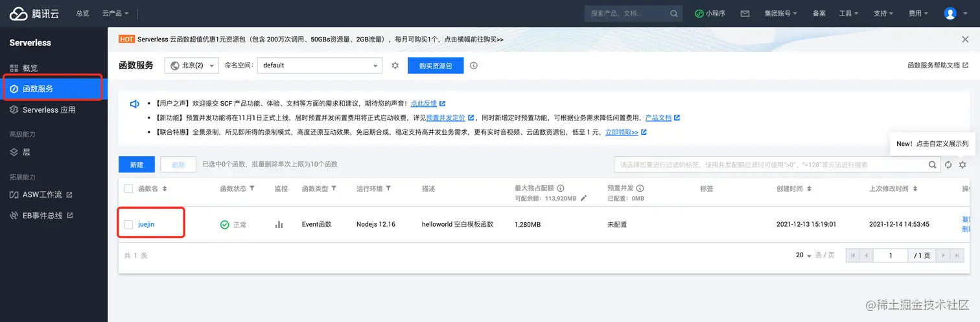Go to the last page button
980x322 pixels.
(x=957, y=255)
